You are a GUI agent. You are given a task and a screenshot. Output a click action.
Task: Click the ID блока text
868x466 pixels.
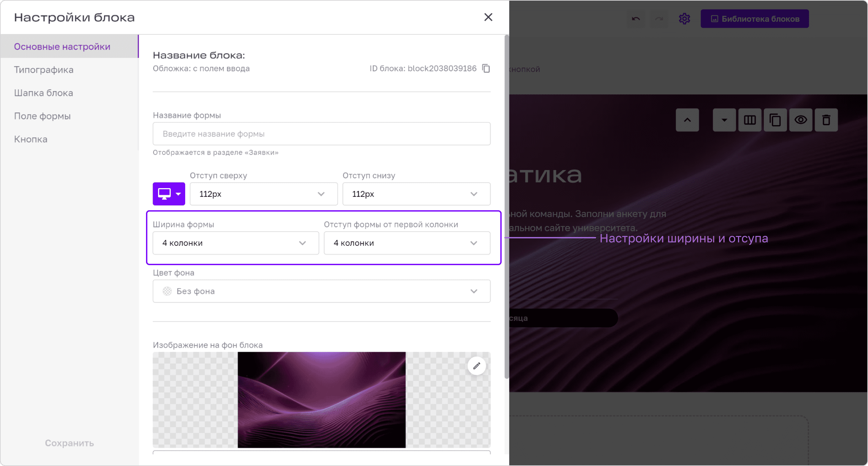[423, 68]
